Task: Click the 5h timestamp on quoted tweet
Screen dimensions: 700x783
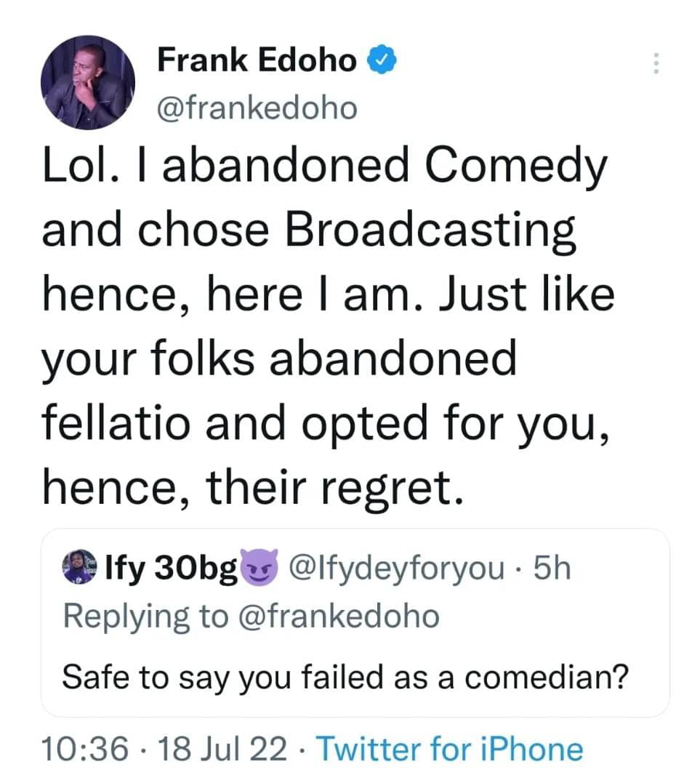Action: pyautogui.click(x=552, y=568)
